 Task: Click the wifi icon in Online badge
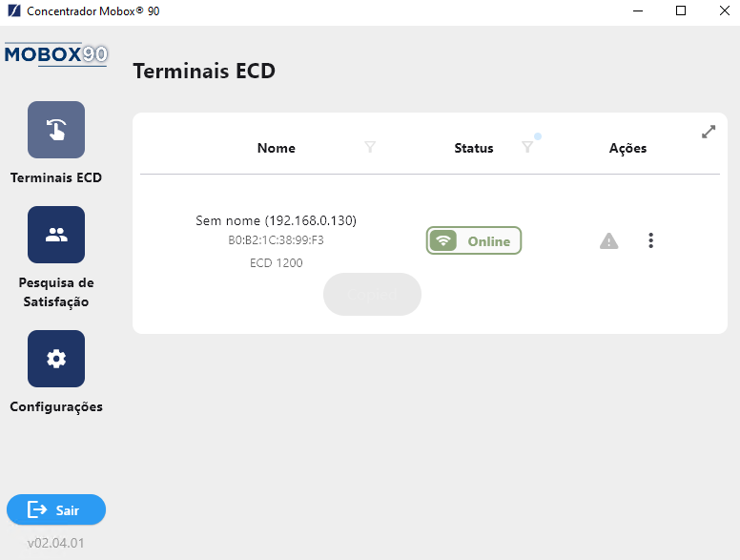point(442,240)
